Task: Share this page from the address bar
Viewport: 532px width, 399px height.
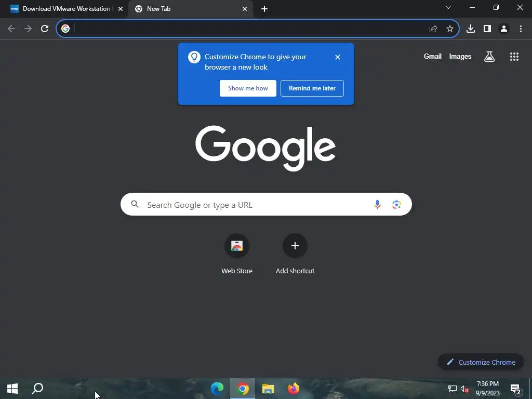Action: [x=433, y=29]
